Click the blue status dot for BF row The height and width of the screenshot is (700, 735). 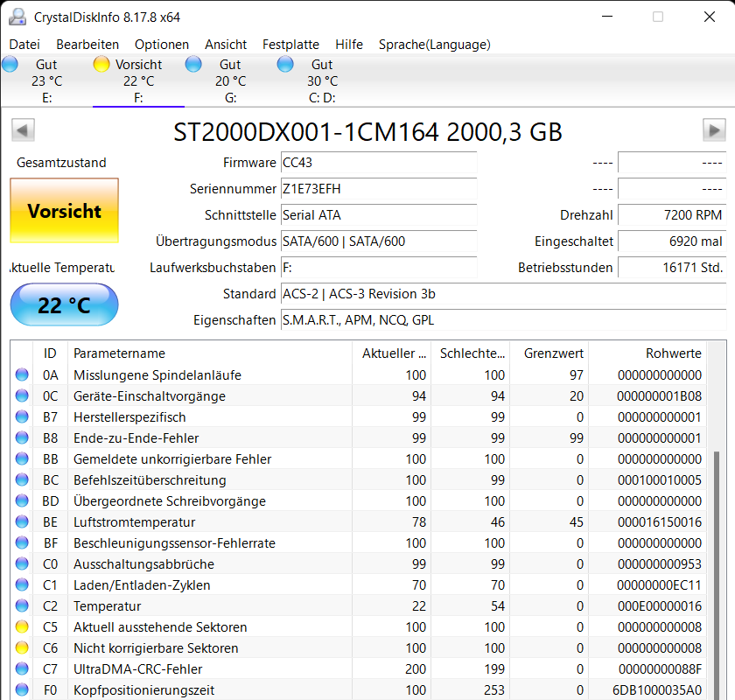(22, 542)
